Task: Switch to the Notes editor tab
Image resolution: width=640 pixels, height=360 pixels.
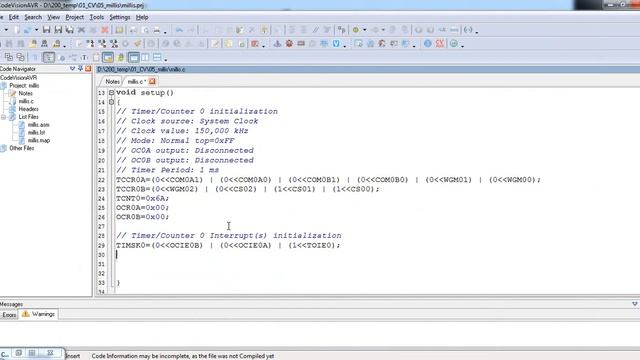Action: [112, 82]
